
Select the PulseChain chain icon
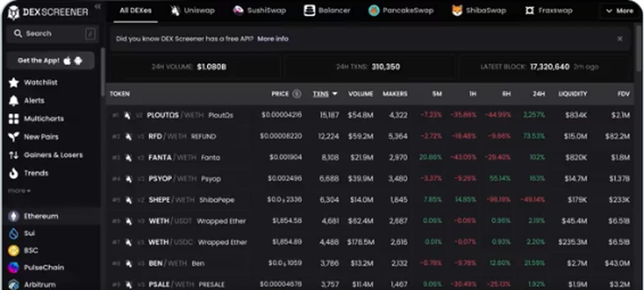(14, 267)
